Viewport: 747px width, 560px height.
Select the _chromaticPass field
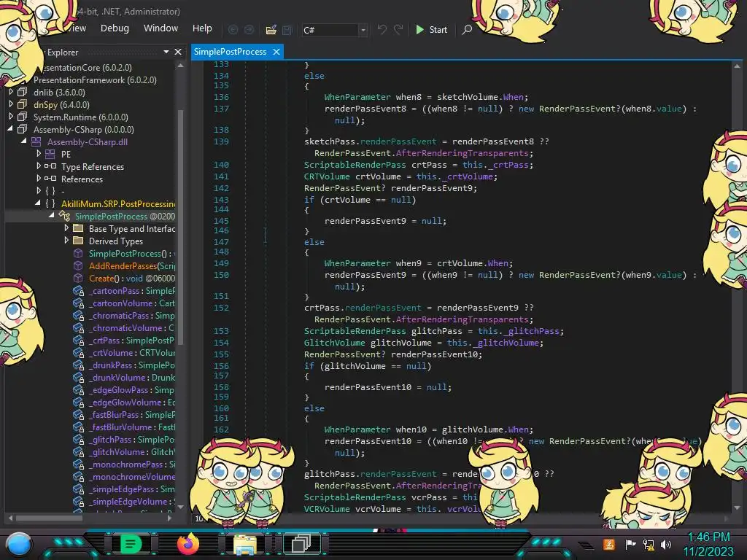click(132, 315)
